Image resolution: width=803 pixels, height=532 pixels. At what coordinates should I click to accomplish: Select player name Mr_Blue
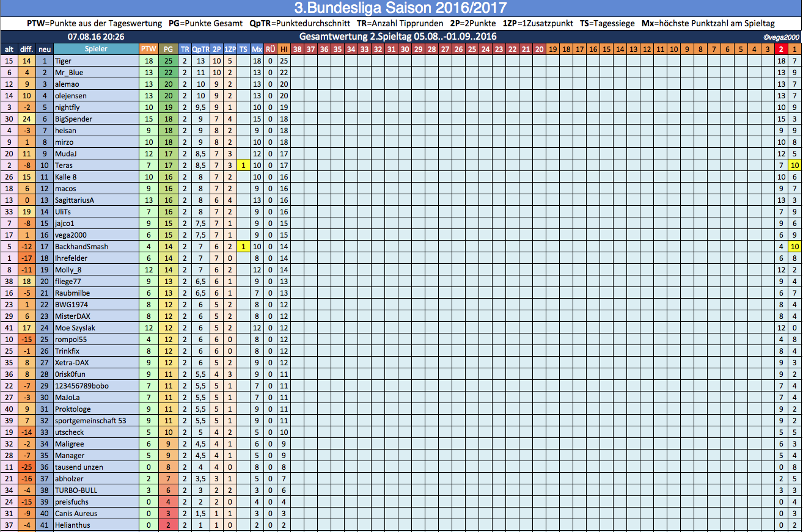coord(69,73)
